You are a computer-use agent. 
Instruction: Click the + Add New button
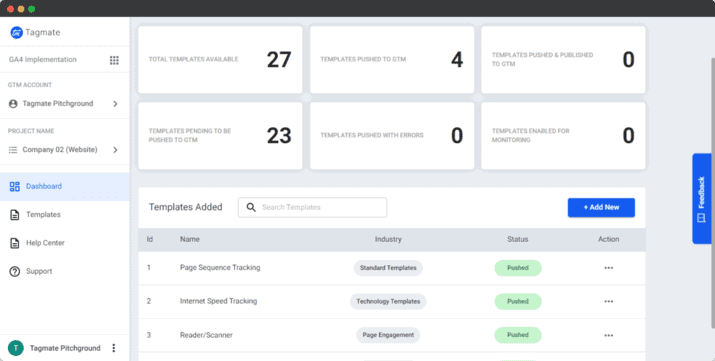coord(601,207)
